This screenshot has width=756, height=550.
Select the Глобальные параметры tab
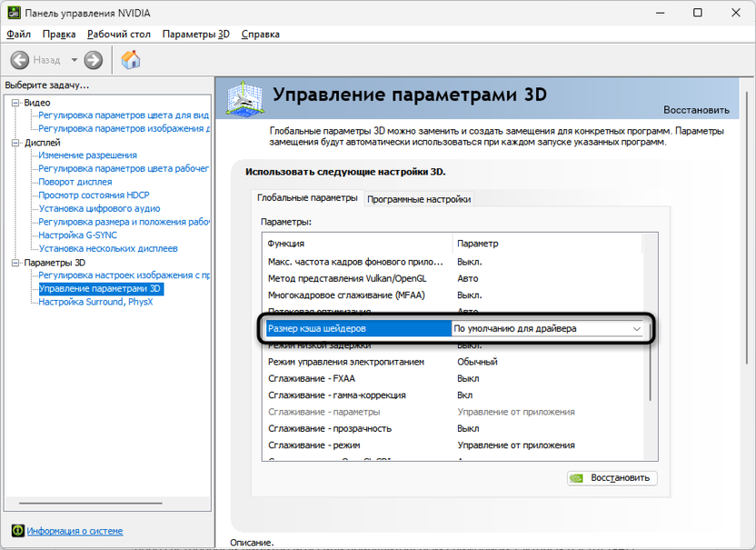tap(307, 198)
